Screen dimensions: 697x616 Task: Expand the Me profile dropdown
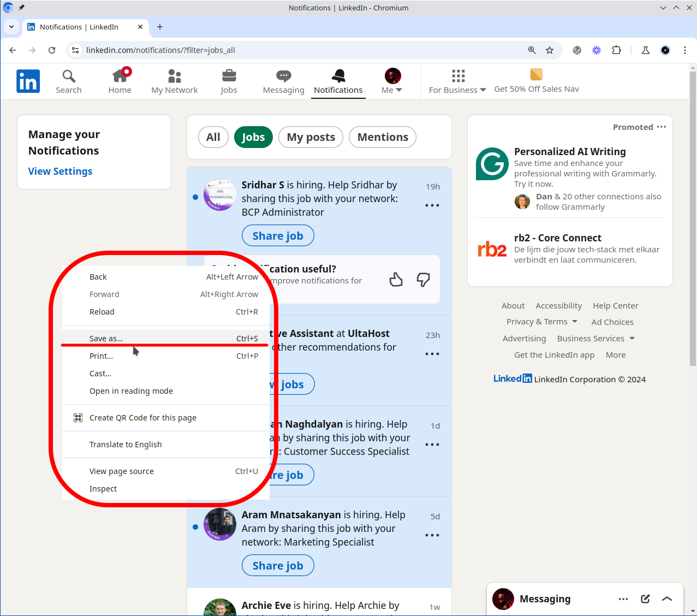[x=392, y=81]
